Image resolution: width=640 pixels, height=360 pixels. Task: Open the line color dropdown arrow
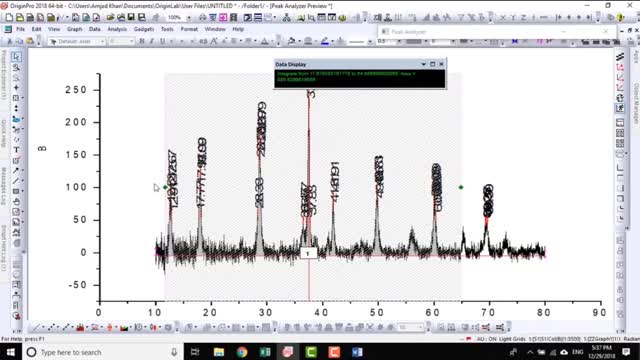coord(332,41)
